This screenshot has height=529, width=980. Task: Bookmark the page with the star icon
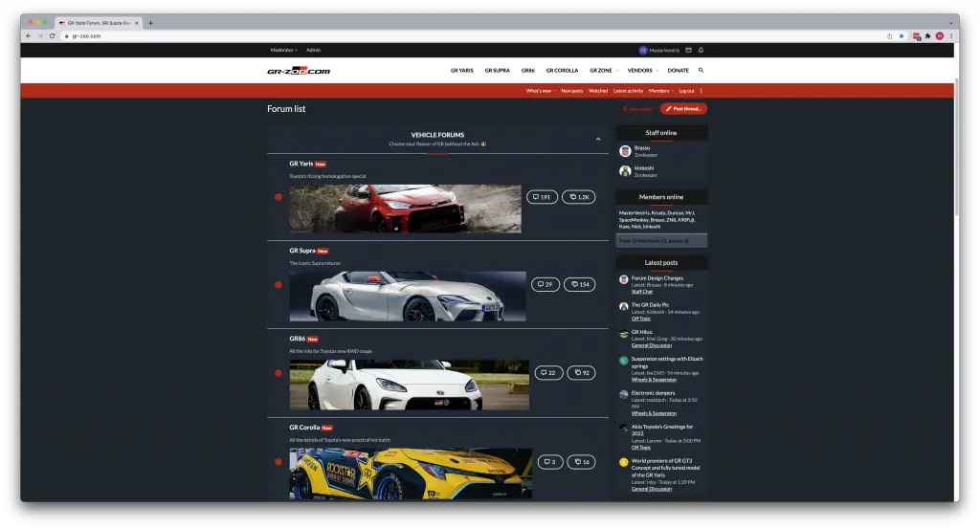(x=902, y=36)
